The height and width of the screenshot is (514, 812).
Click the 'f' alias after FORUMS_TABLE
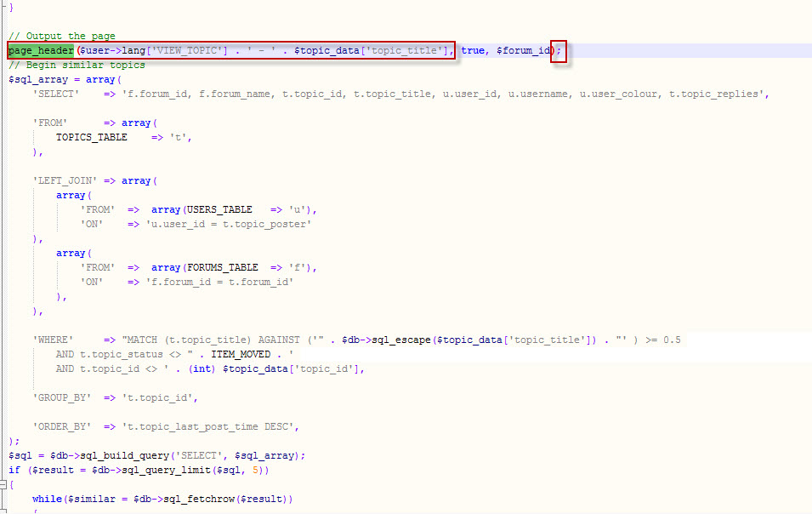pos(298,267)
